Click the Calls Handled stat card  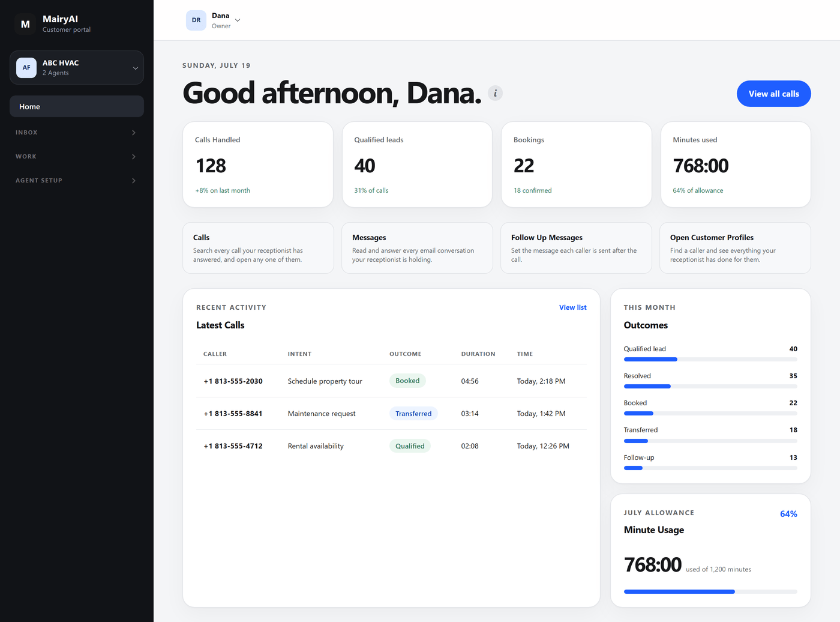pyautogui.click(x=258, y=165)
